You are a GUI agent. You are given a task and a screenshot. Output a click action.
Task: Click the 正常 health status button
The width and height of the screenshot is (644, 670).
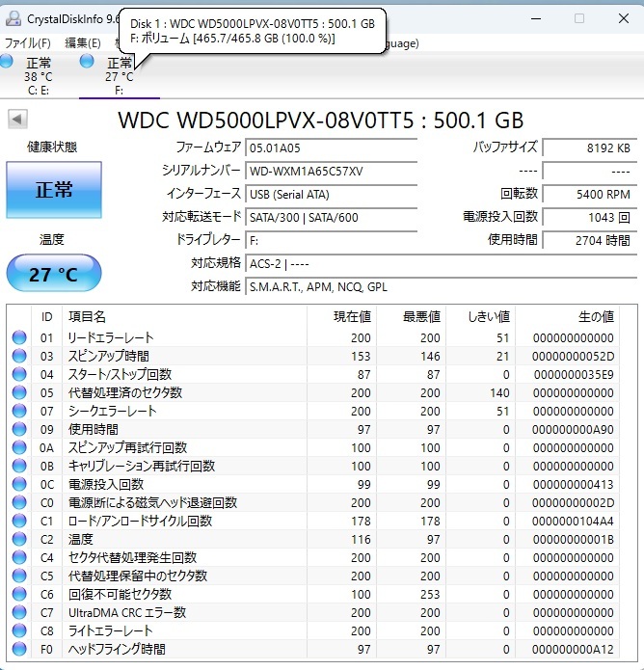click(x=54, y=190)
